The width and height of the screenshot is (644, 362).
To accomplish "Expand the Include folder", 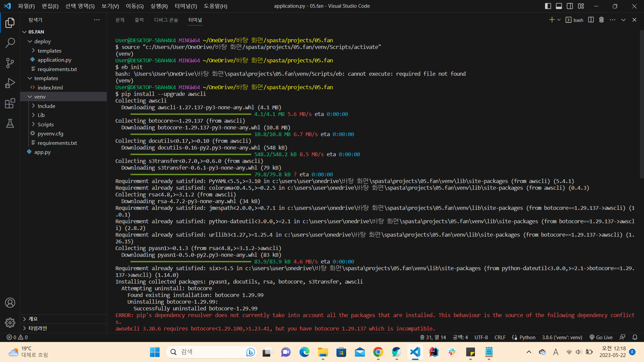I will point(64,106).
